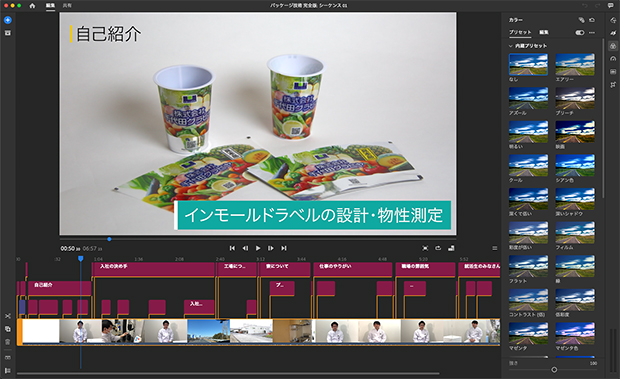Delete the selected clip with trash icon
Image resolution: width=620 pixels, height=379 pixels.
pos(8,342)
